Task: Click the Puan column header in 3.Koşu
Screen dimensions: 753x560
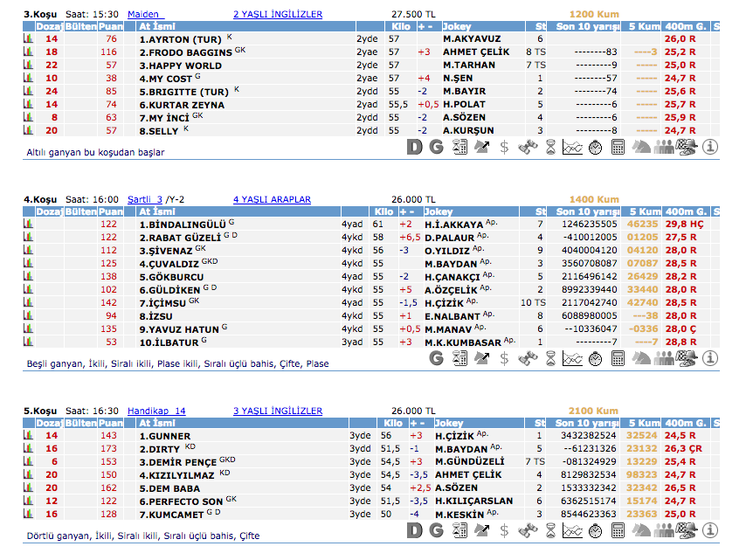Action: 110,27
